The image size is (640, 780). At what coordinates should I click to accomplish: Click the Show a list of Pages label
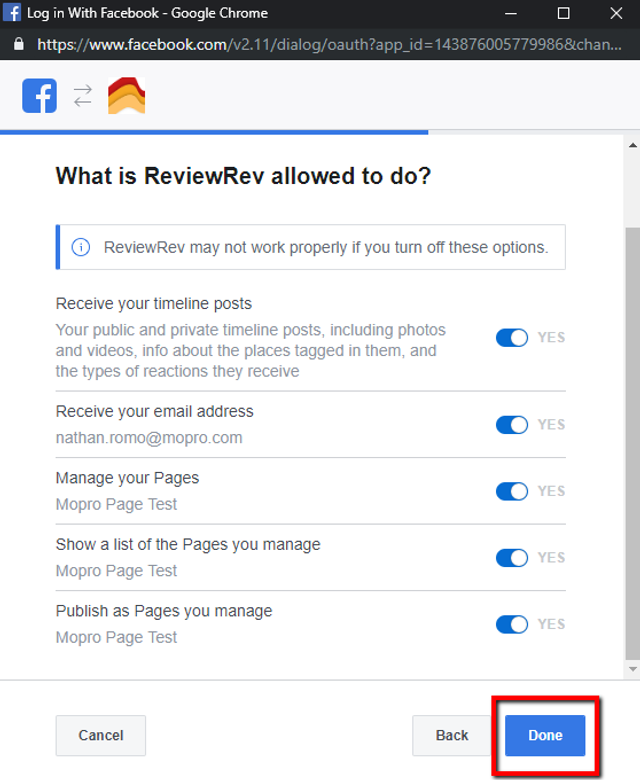[188, 545]
